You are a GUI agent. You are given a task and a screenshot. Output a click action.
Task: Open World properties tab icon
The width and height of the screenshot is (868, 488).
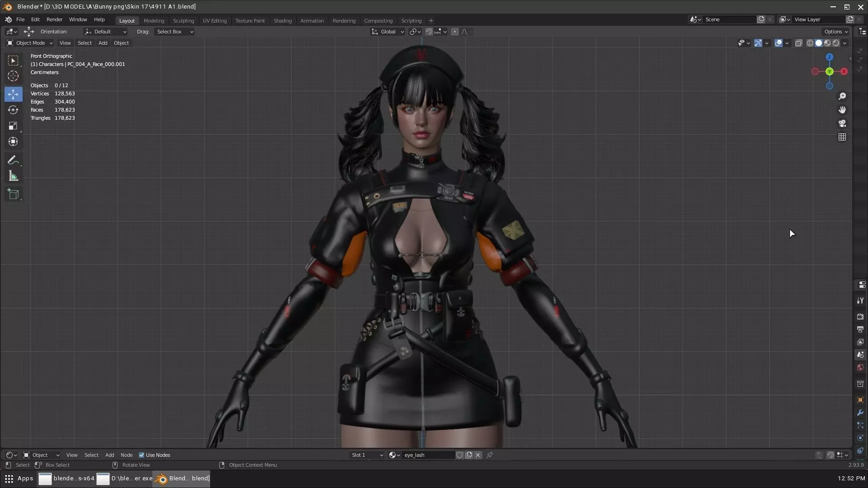pos(860,367)
